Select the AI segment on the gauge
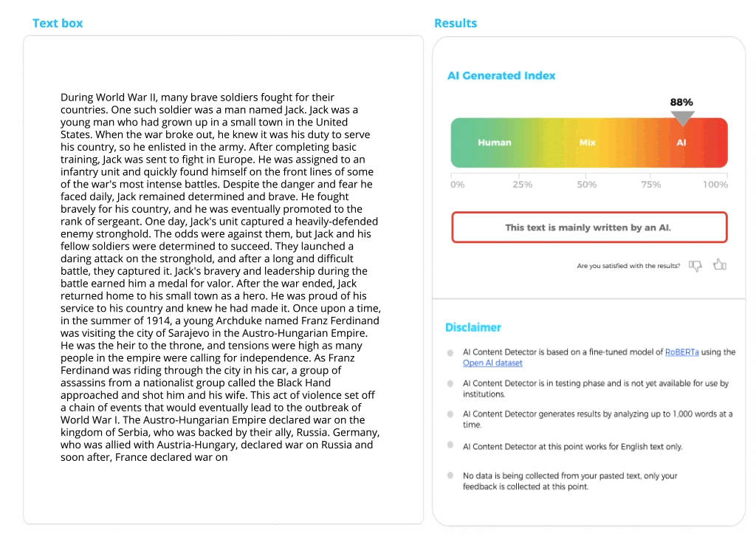Viewport: 756px width, 534px height. [x=681, y=143]
